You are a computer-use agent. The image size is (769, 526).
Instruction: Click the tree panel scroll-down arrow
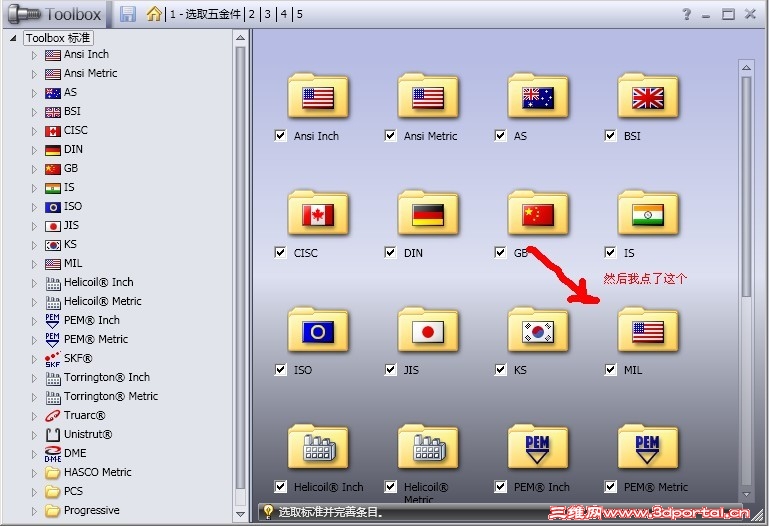coord(240,514)
